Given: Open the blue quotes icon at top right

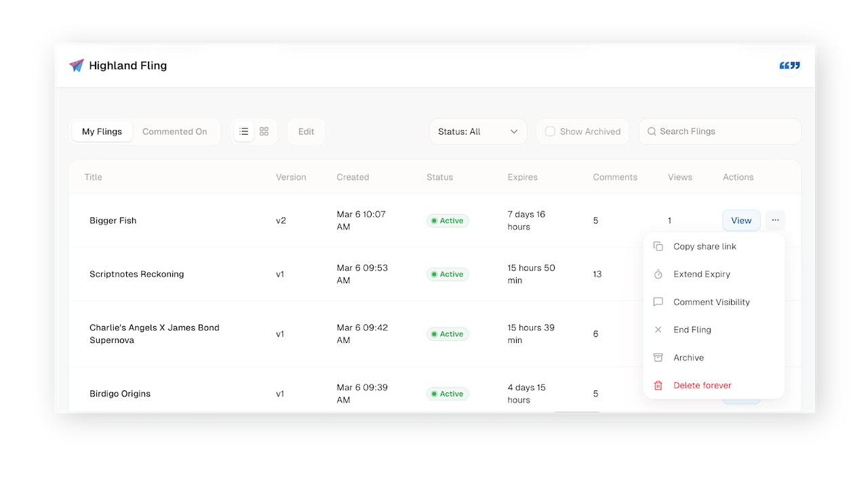Looking at the screenshot, I should tap(789, 66).
